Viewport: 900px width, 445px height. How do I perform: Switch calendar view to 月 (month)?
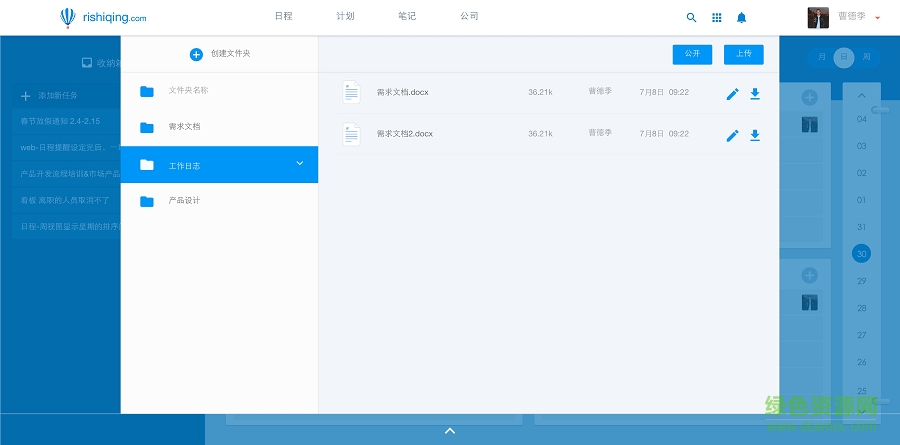click(x=822, y=57)
